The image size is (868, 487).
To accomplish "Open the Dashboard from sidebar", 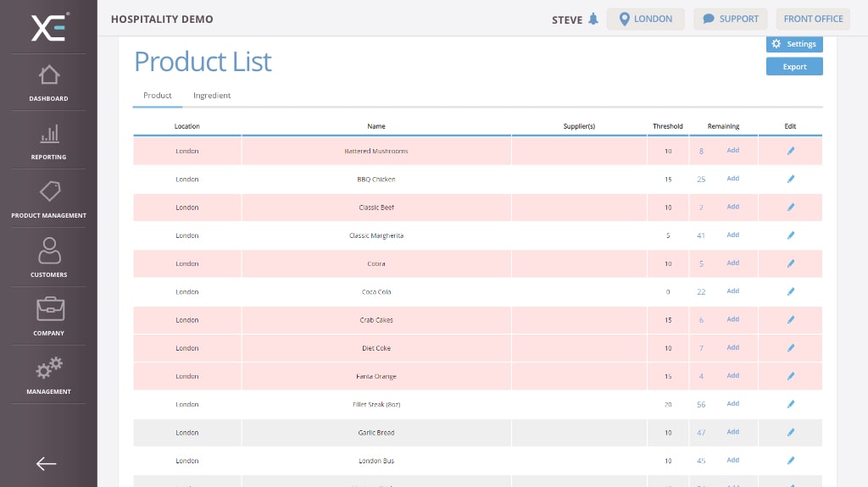I will pyautogui.click(x=48, y=83).
